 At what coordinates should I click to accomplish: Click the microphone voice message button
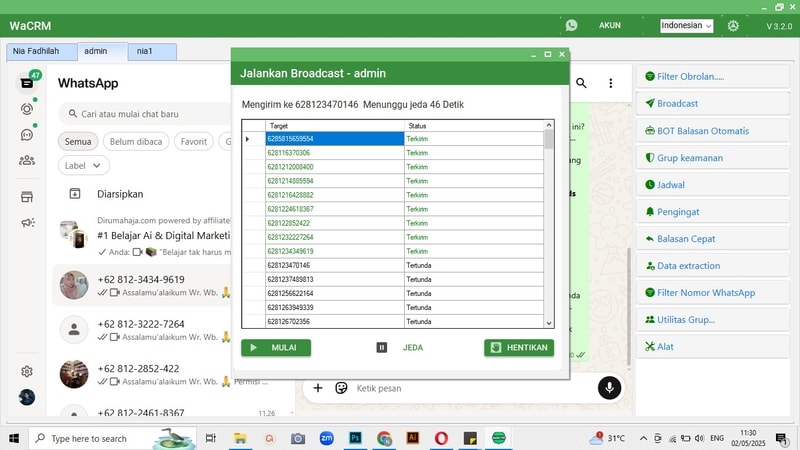point(609,388)
